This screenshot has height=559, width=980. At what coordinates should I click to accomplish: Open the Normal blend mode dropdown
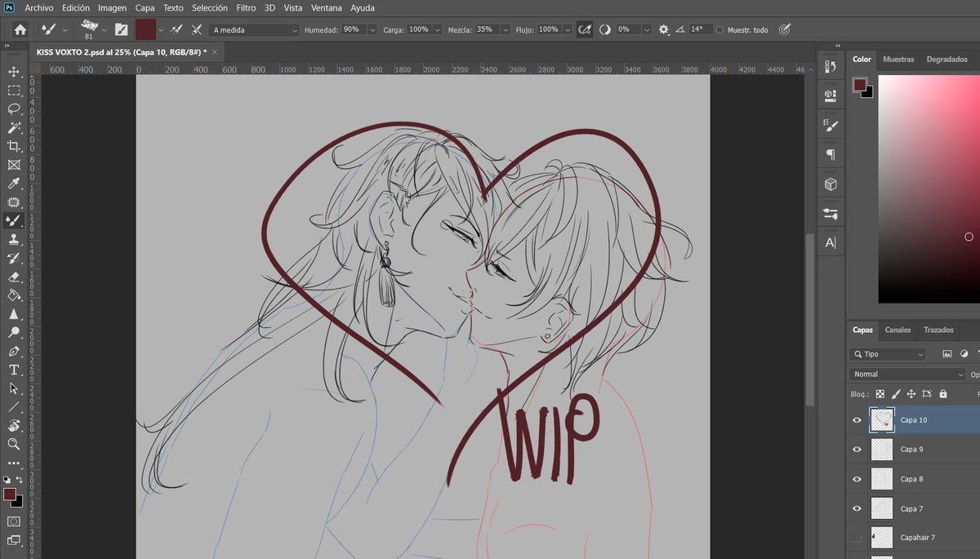pyautogui.click(x=907, y=374)
